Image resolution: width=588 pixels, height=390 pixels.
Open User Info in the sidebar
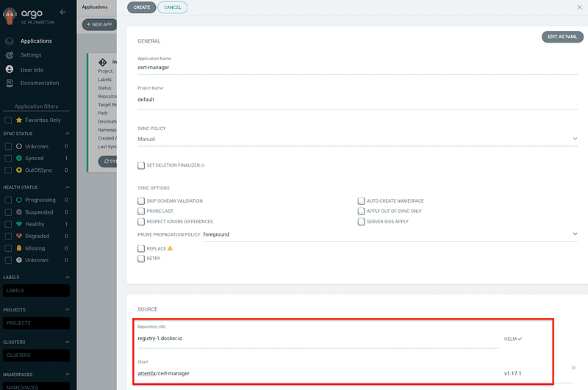click(x=32, y=70)
